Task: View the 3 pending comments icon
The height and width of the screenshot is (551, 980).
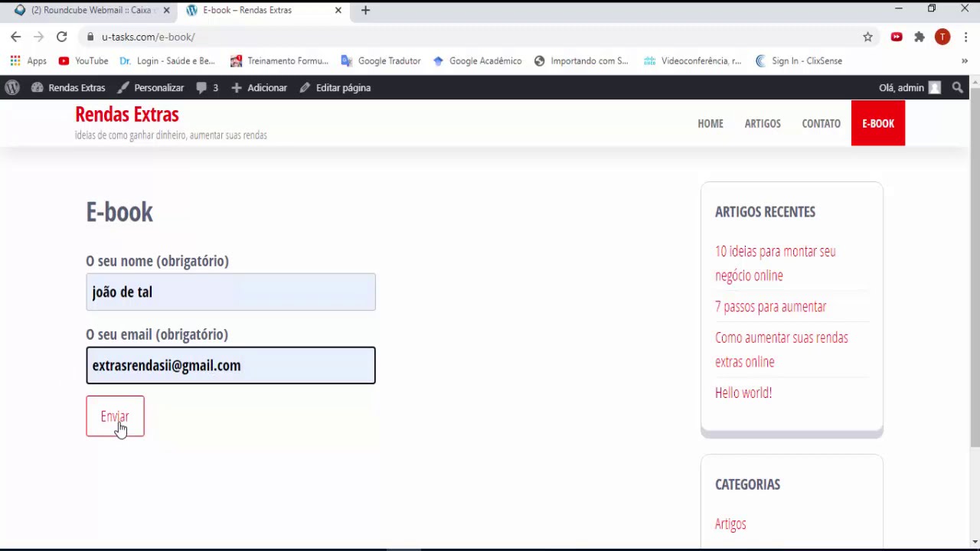Action: pos(207,88)
